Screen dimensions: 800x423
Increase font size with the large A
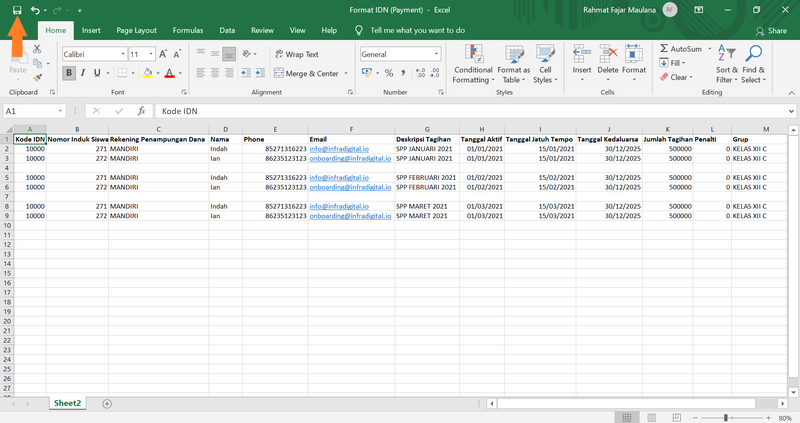[163, 54]
